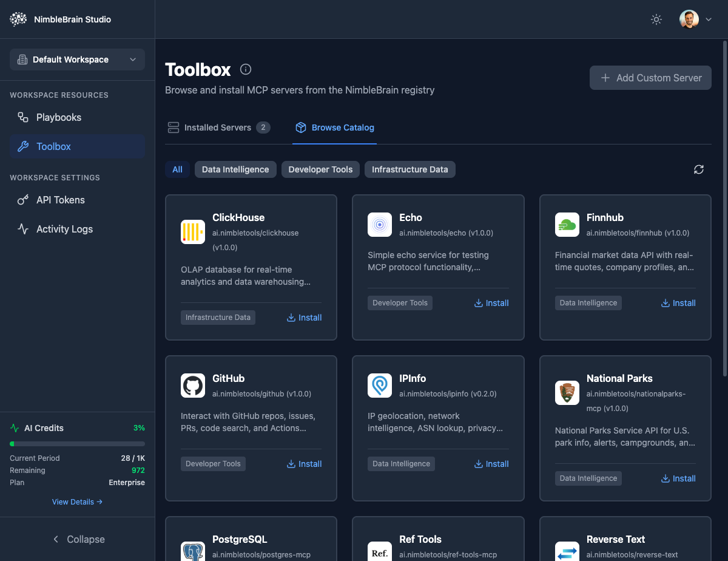
Task: Open API Tokens settings
Action: coord(77,200)
